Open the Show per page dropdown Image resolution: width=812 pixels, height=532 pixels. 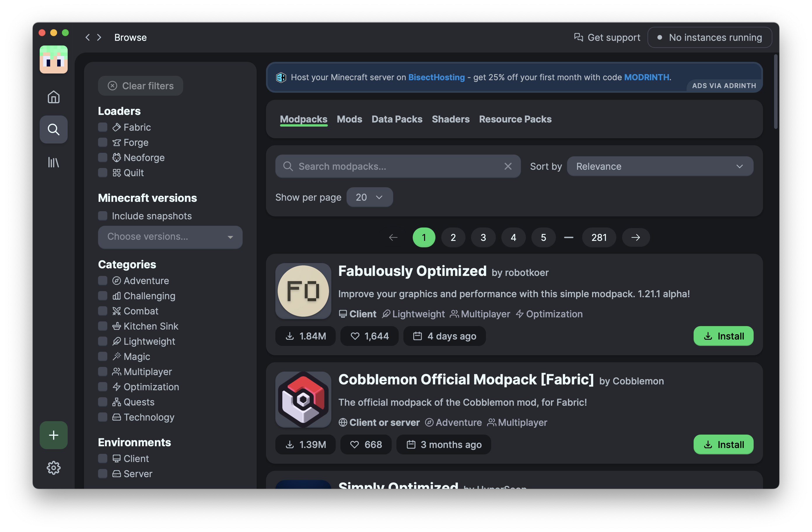(370, 197)
